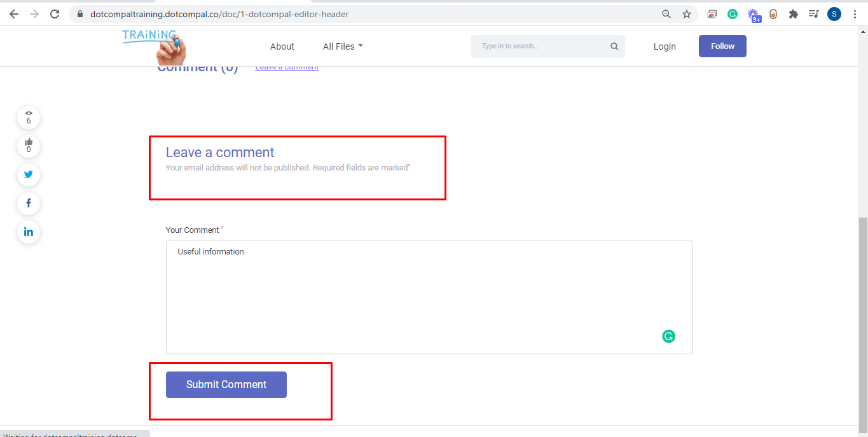Click the padlock site info icon
The width and height of the screenshot is (868, 437).
click(79, 14)
